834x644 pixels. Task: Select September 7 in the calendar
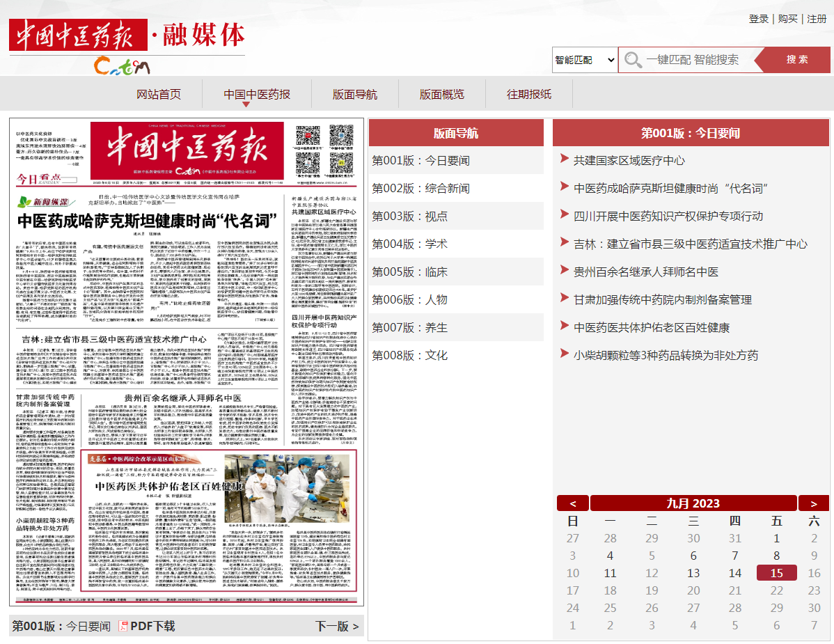(735, 556)
